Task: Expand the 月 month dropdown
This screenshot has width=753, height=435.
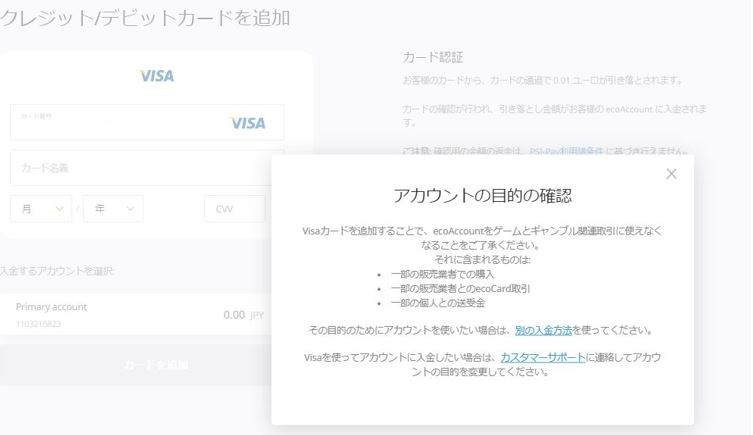Action: [x=41, y=209]
